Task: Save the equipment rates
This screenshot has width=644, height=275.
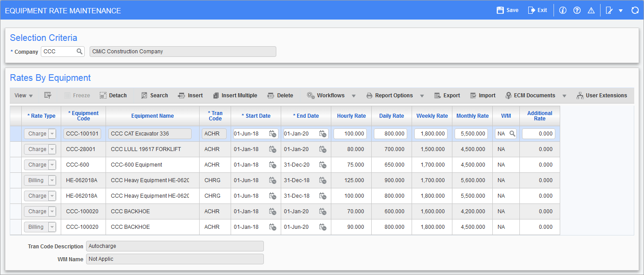Action: tap(507, 10)
